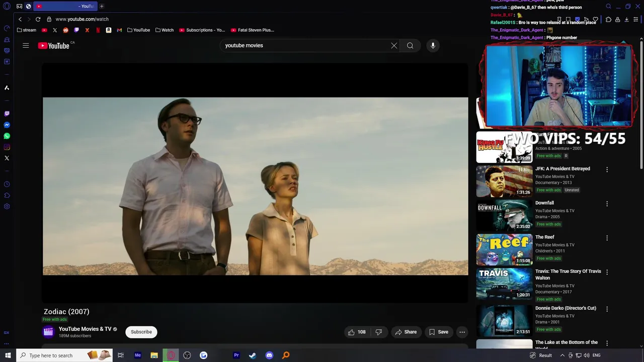Image resolution: width=644 pixels, height=362 pixels.
Task: Dislike the Zodiac video
Action: 379,332
